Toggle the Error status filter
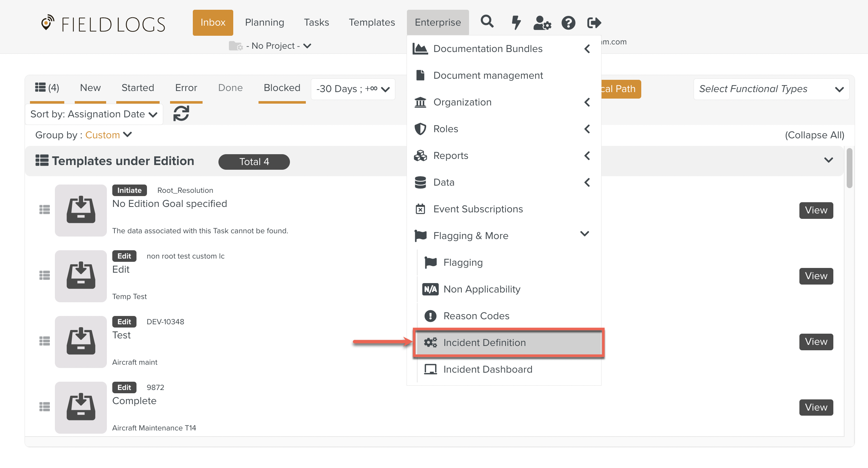This screenshot has width=868, height=468. pos(186,88)
